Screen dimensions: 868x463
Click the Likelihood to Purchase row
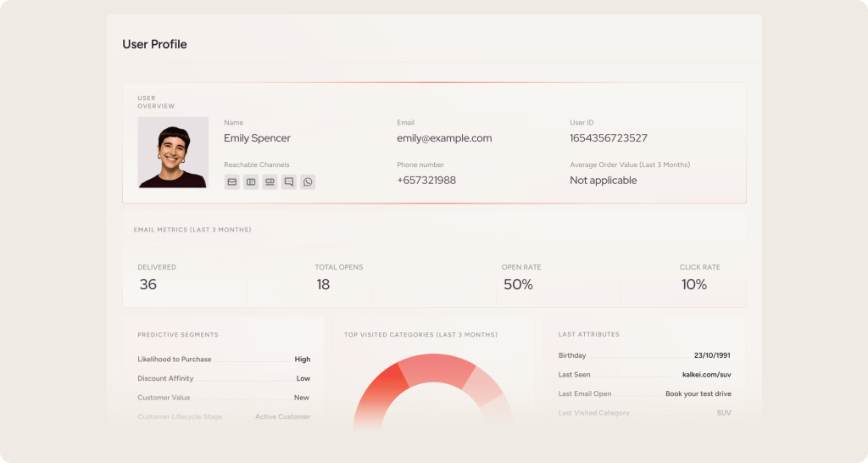click(x=224, y=360)
